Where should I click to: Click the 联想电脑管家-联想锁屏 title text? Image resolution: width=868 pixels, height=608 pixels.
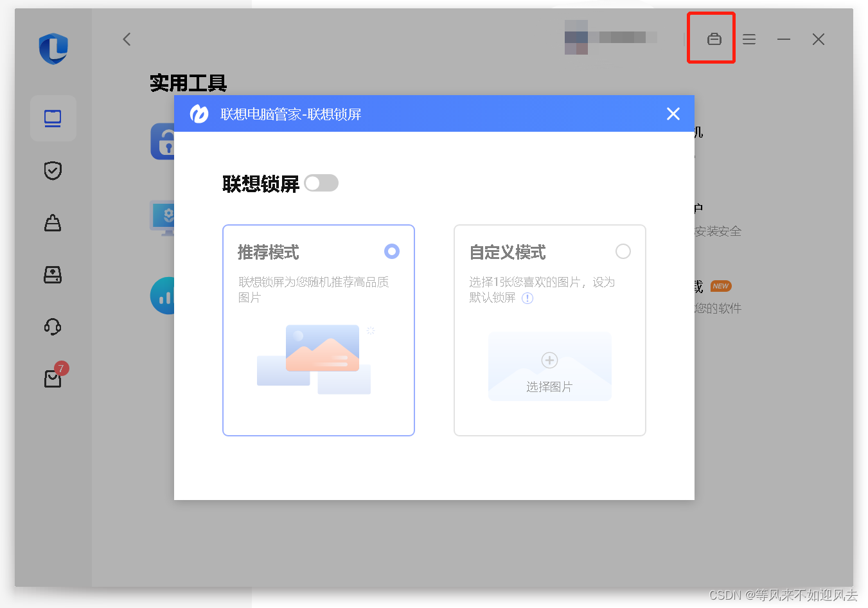click(291, 114)
